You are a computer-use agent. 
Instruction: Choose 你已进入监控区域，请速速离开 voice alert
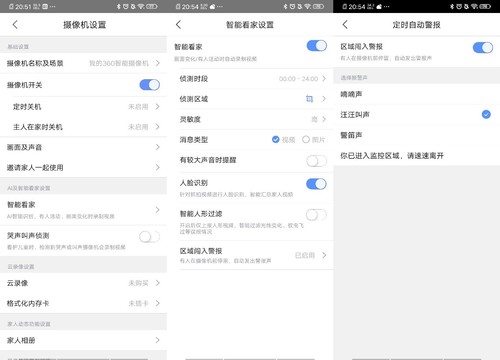tap(417, 155)
